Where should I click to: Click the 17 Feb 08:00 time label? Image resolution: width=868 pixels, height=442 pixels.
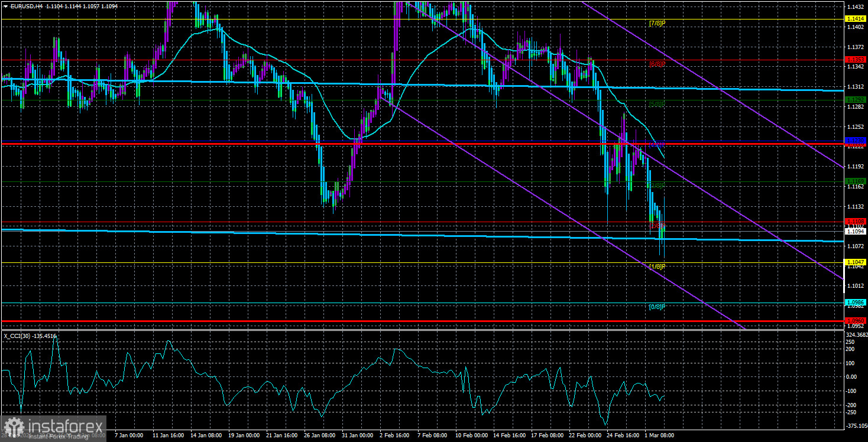pos(547,435)
